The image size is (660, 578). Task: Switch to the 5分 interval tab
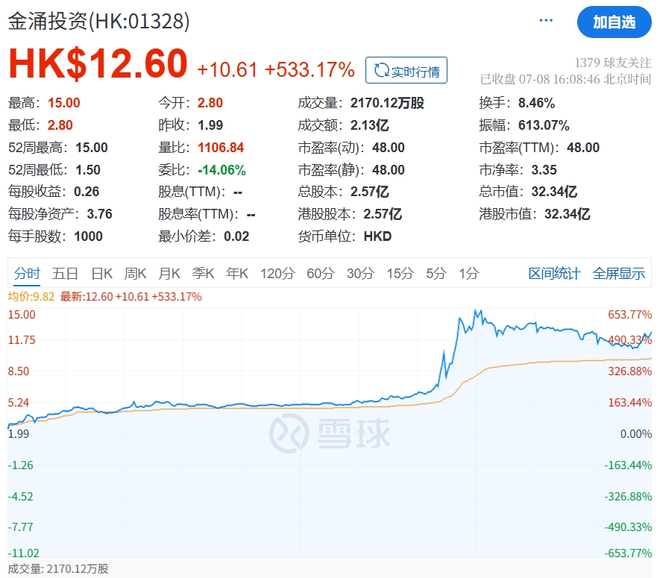436,274
